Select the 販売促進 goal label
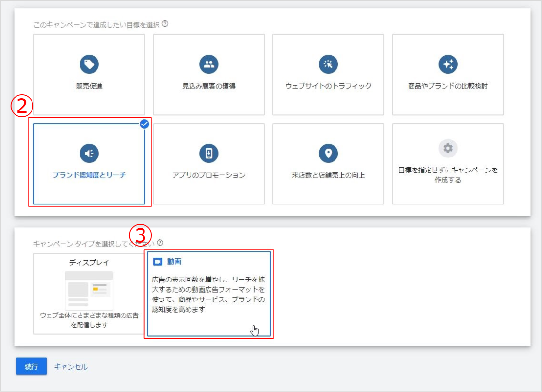Viewport: 542px width, 392px height. (89, 86)
